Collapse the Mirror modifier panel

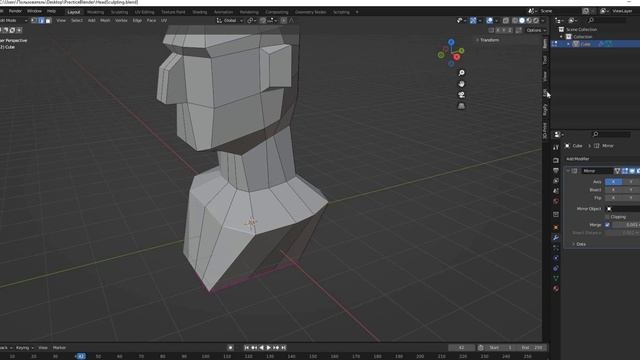[568, 171]
